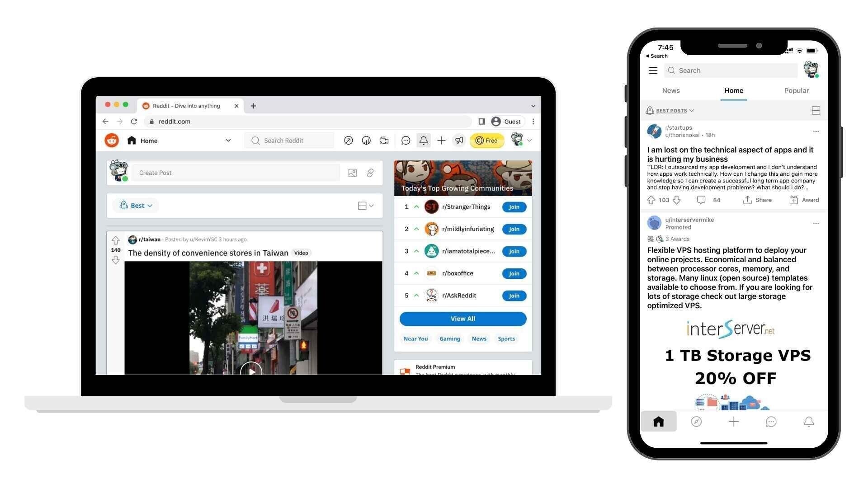The width and height of the screenshot is (868, 488).
Task: Expand the browser tab options menu
Action: (532, 105)
